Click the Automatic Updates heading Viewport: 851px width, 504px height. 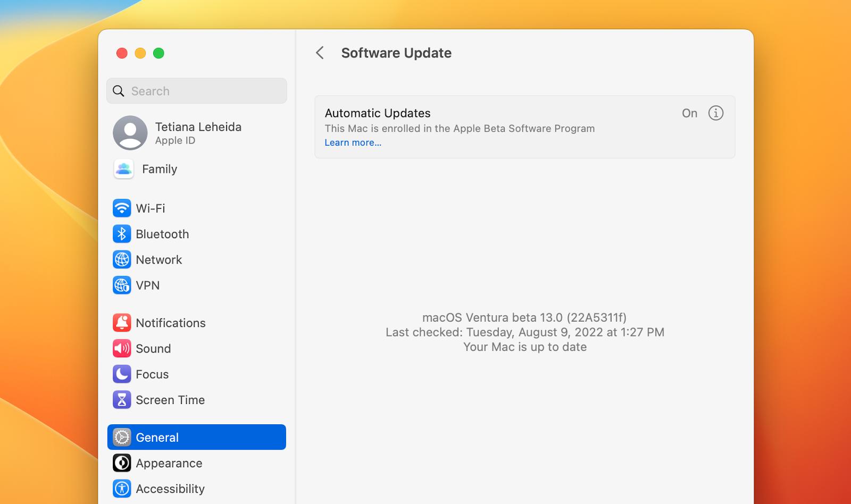pyautogui.click(x=378, y=113)
